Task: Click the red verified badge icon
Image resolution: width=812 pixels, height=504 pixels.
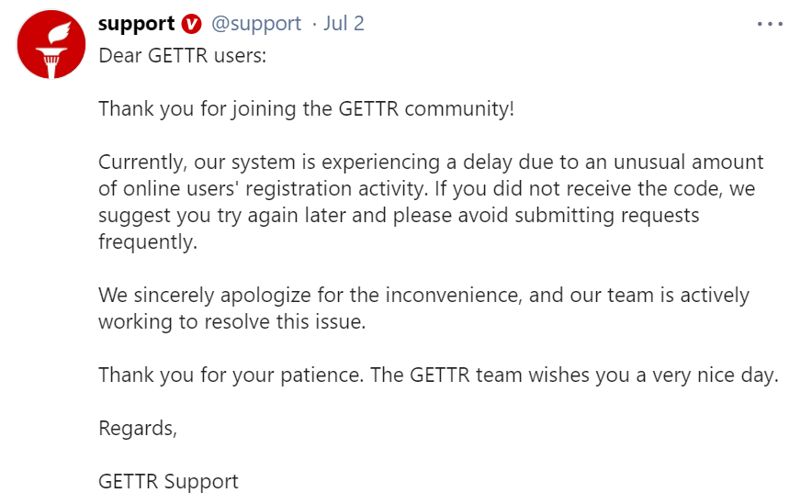Action: pyautogui.click(x=192, y=24)
